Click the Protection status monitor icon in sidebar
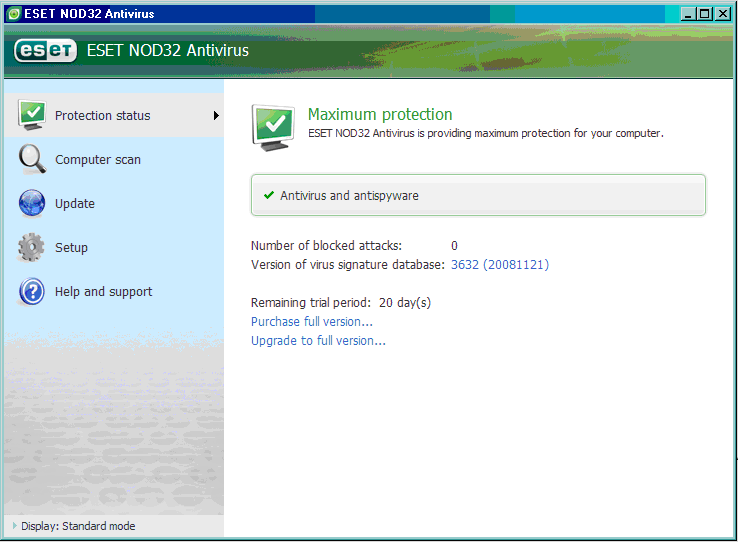Viewport: 738px width, 542px height. [x=32, y=115]
